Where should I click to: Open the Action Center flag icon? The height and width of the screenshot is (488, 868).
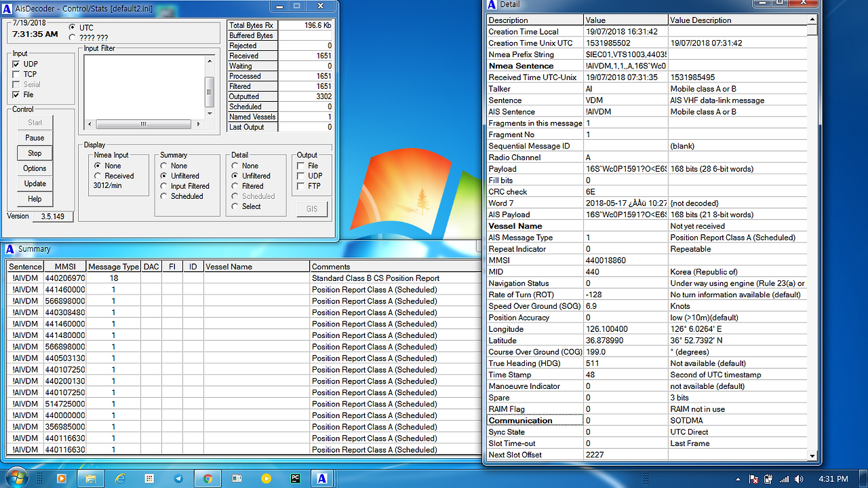coord(752,479)
